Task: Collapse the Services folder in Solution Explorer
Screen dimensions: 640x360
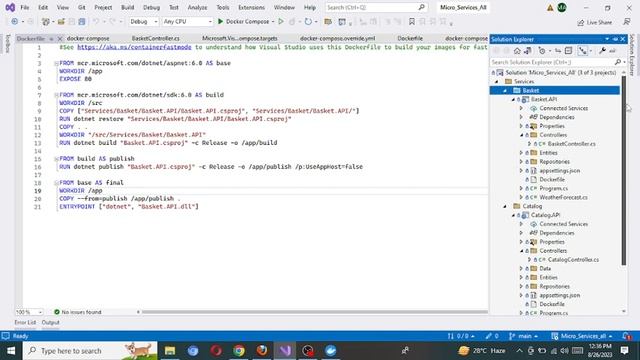Action: click(497, 82)
